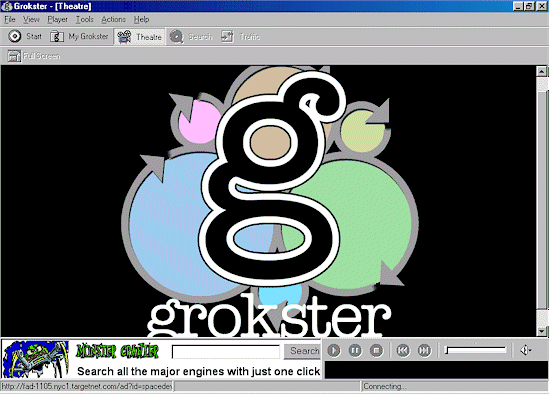Click the theatre scrollbar down arrow

(542, 331)
